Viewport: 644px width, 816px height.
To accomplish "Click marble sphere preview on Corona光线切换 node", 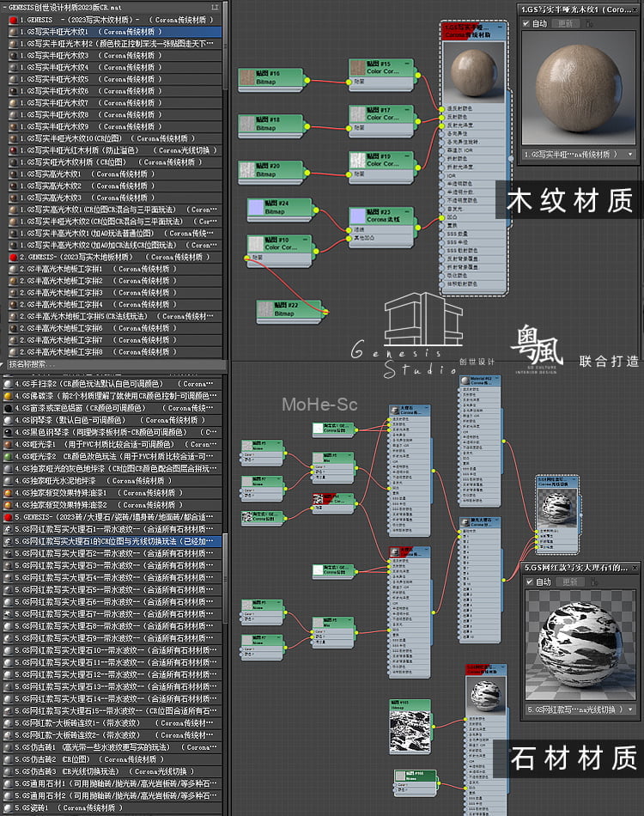I will point(556,508).
